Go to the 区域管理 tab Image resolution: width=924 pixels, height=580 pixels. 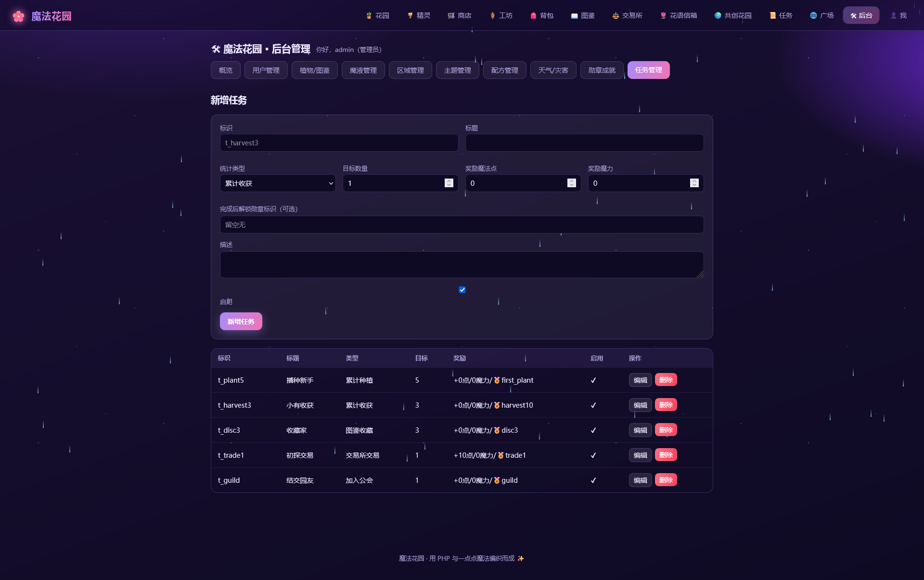[x=411, y=70]
